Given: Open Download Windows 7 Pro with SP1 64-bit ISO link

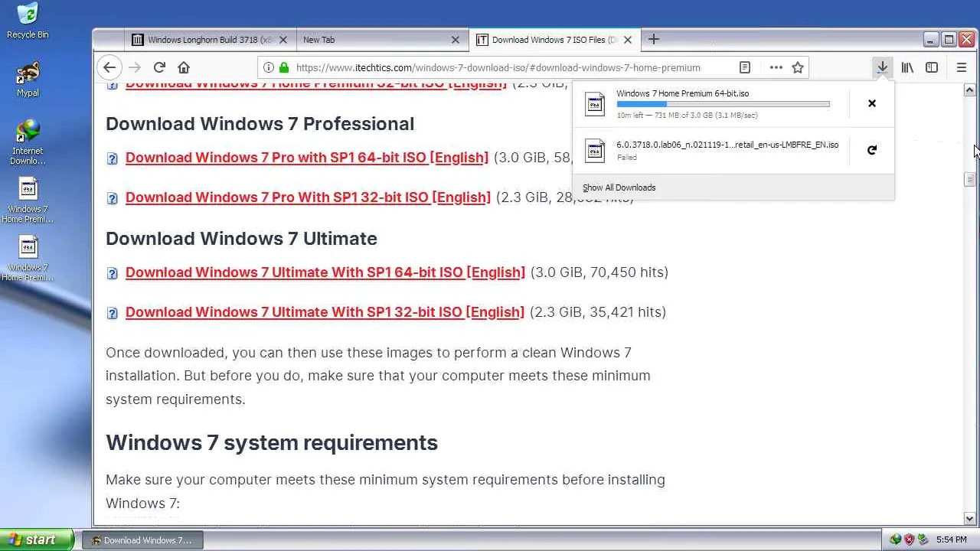Looking at the screenshot, I should [307, 158].
